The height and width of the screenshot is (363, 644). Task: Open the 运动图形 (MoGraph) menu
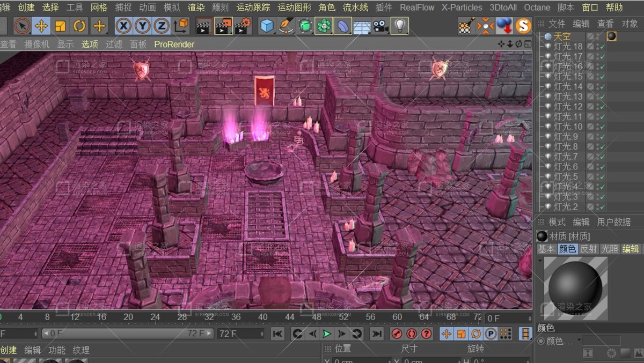294,8
